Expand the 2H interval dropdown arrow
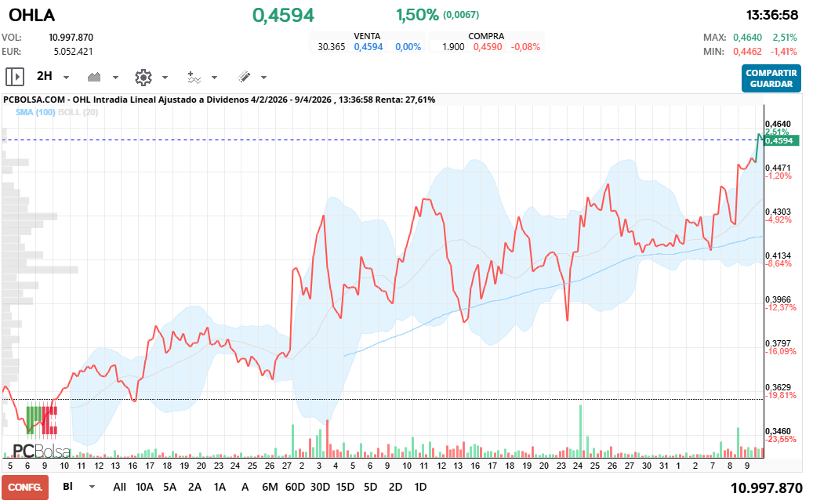The width and height of the screenshot is (813, 504). [x=67, y=78]
